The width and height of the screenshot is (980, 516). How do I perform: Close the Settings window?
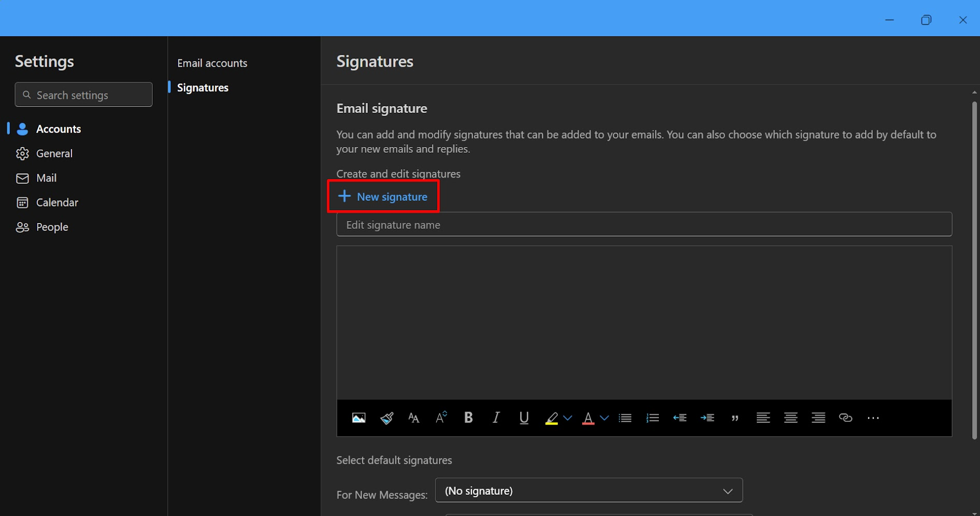963,20
